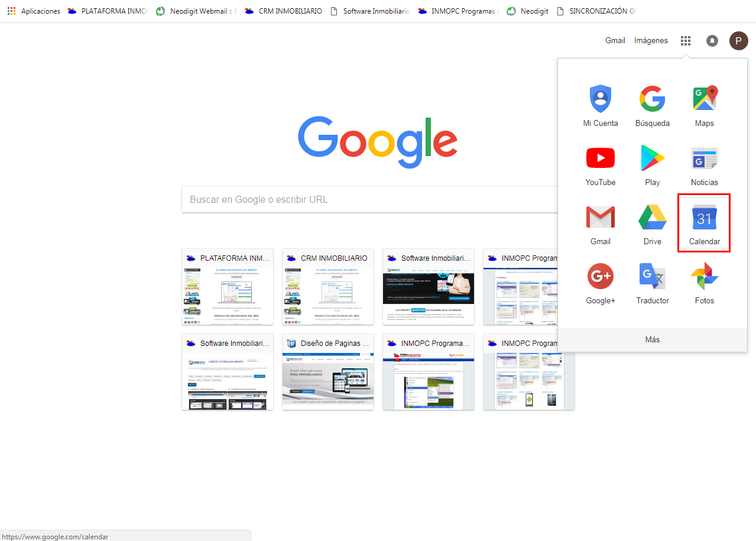Launch Maps from the apps grid
This screenshot has width=756, height=541.
point(705,106)
